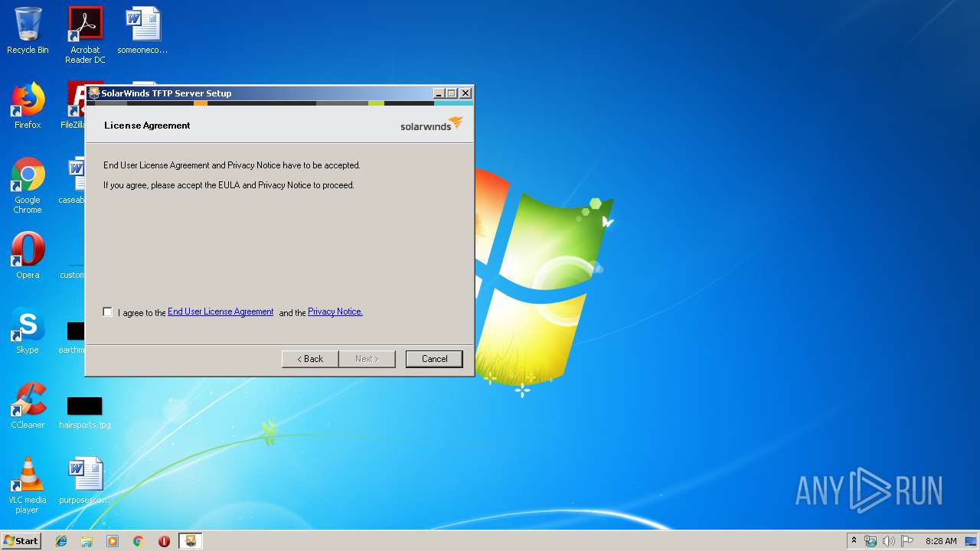Viewport: 980px width, 551px height.
Task: Show hidden system tray icons
Action: tap(854, 540)
